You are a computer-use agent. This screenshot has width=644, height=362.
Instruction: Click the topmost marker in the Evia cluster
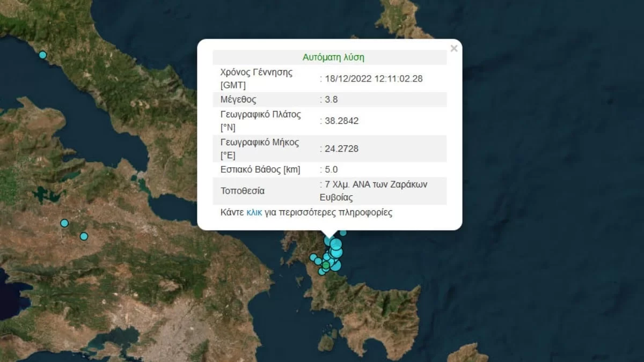[x=342, y=233]
